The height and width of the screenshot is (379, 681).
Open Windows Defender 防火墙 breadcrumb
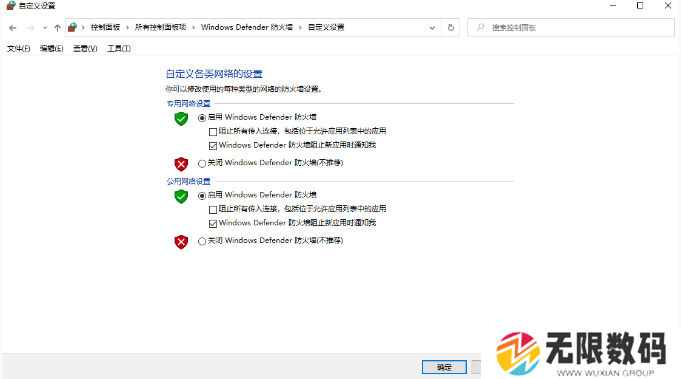(x=247, y=27)
